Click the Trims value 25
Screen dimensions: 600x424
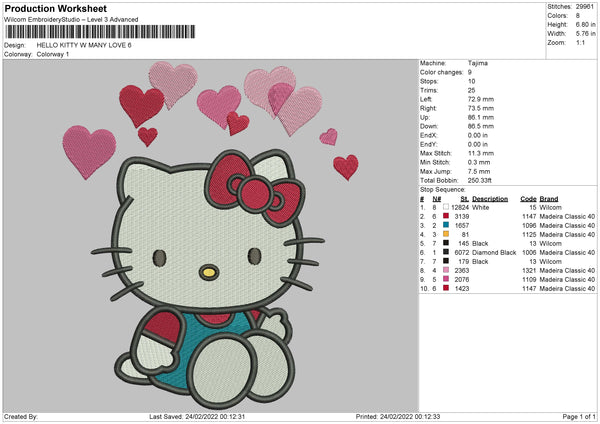pos(471,90)
